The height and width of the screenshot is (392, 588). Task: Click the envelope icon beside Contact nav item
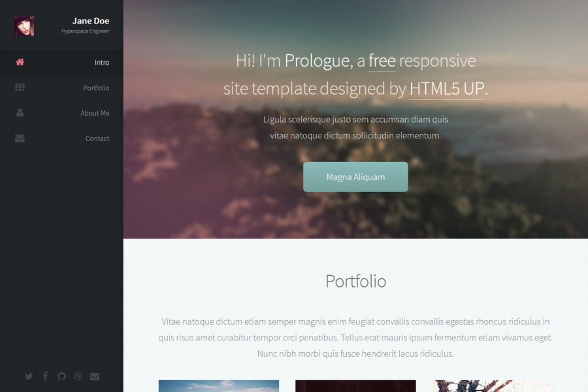20,139
